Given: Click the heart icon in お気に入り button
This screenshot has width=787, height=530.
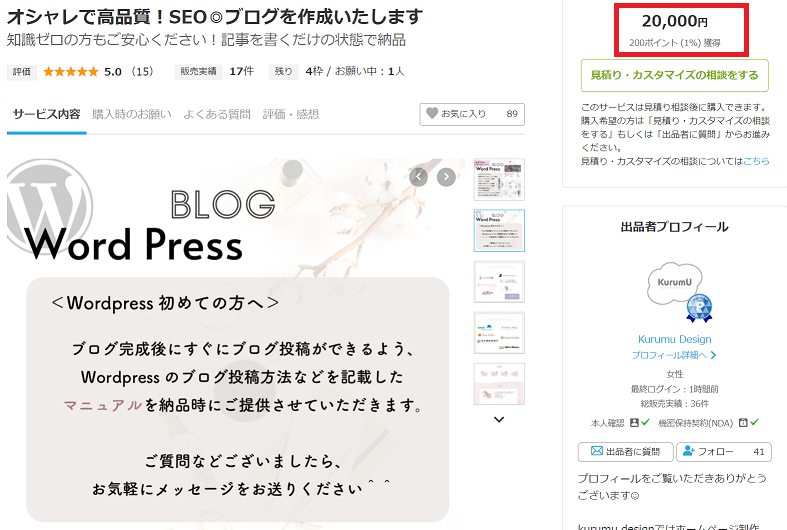Looking at the screenshot, I should 432,113.
